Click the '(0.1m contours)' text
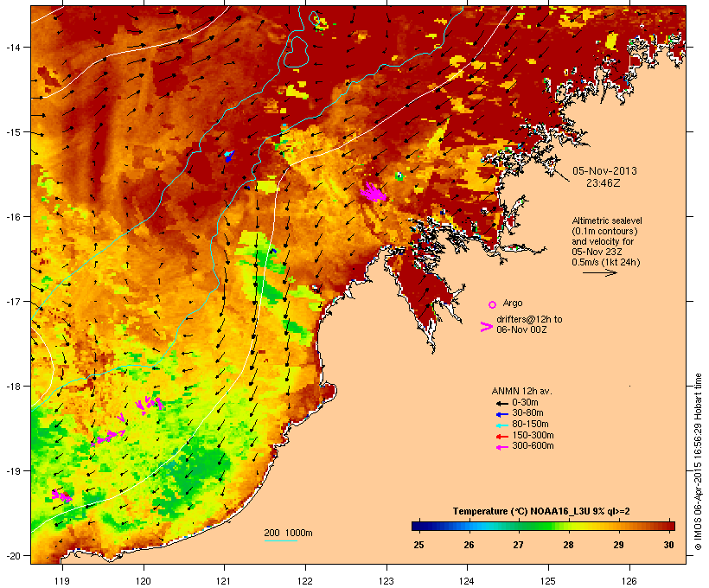This screenshot has height=588, width=709. (x=604, y=231)
